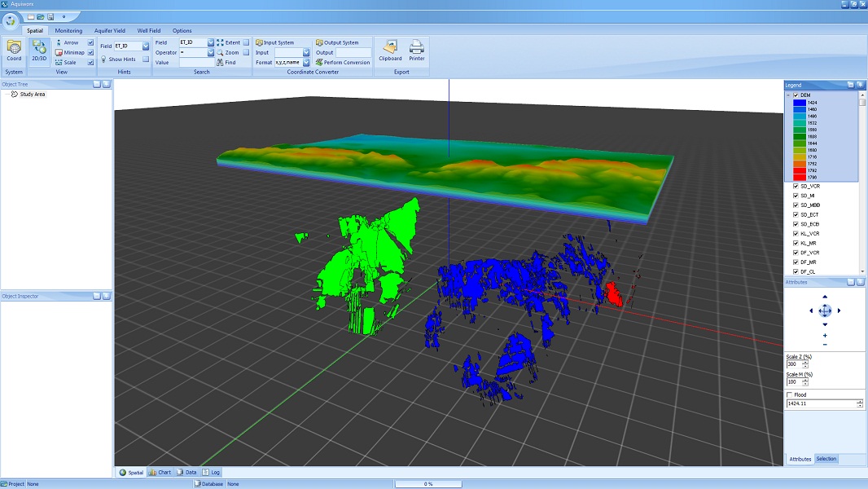Click the Input System icon
This screenshot has width=868, height=489.
(259, 42)
